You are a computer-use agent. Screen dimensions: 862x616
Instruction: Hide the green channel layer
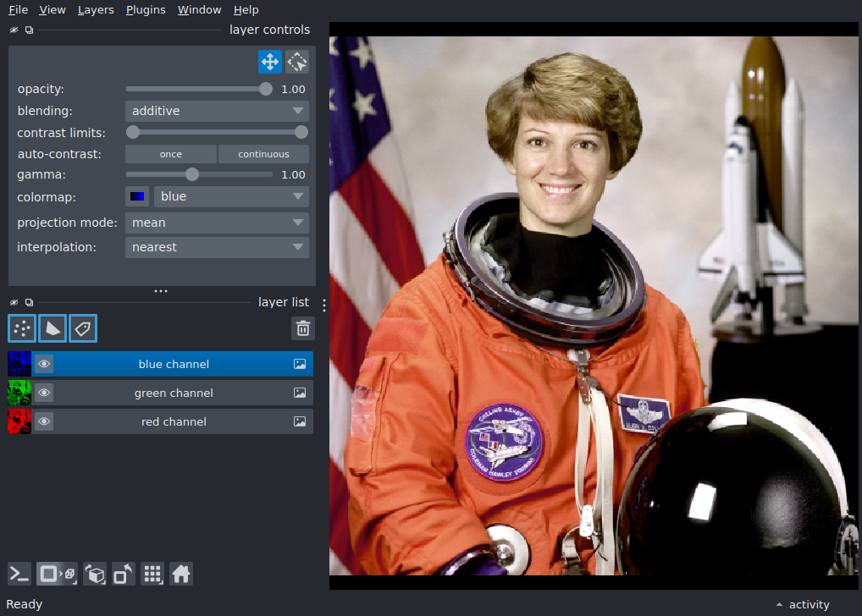coord(44,393)
